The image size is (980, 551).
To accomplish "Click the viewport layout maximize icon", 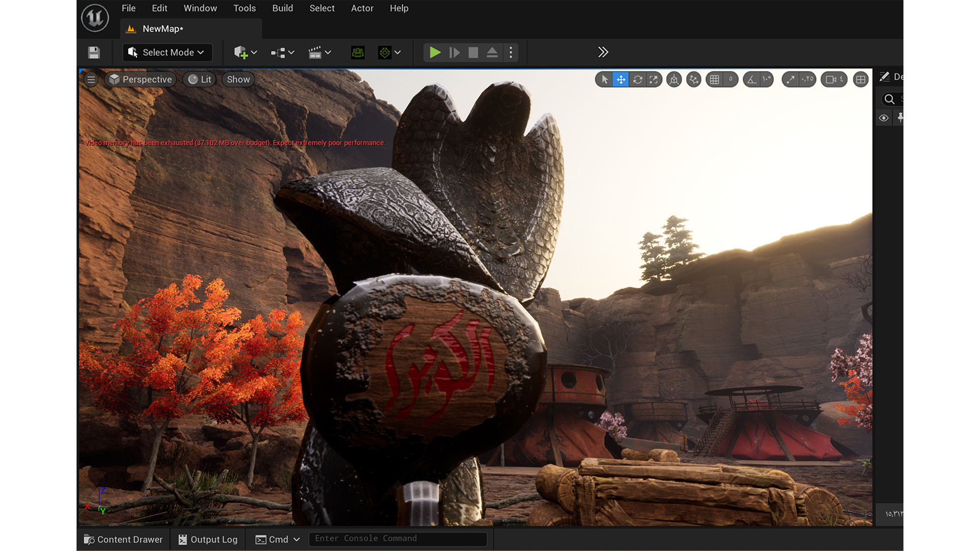I will (861, 80).
